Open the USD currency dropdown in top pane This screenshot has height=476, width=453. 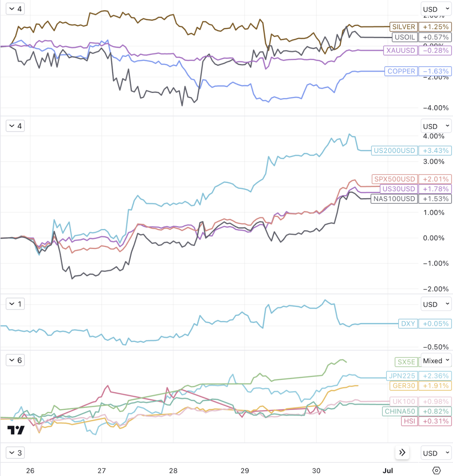click(x=436, y=9)
